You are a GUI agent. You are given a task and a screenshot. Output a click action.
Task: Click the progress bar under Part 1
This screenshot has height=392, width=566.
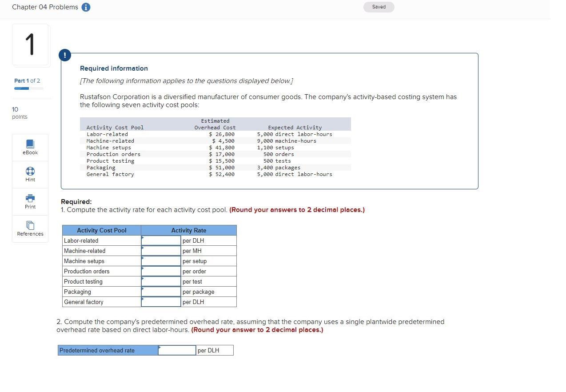click(28, 88)
